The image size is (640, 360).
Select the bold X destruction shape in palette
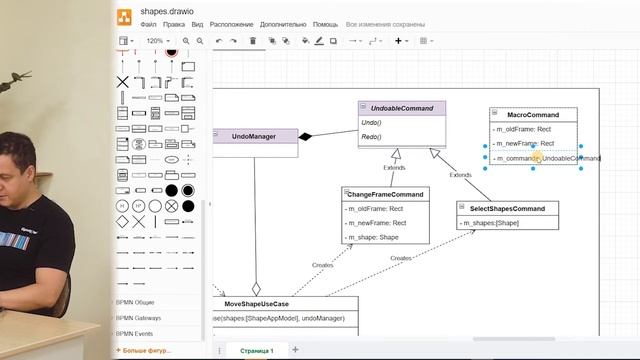[122, 82]
